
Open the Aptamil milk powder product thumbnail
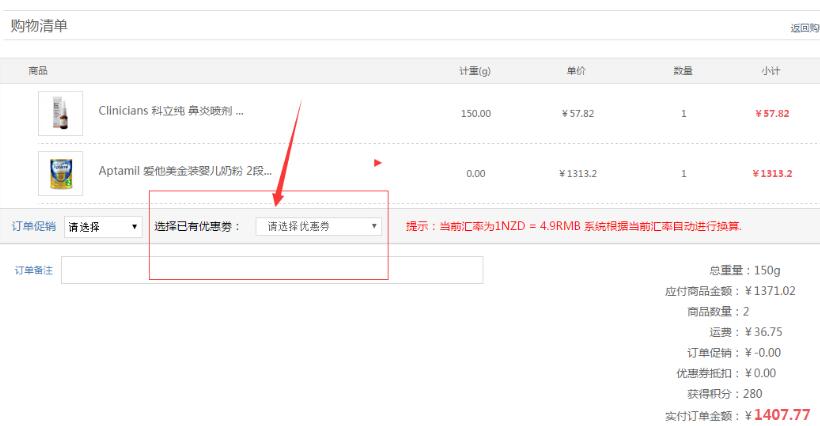tap(61, 174)
